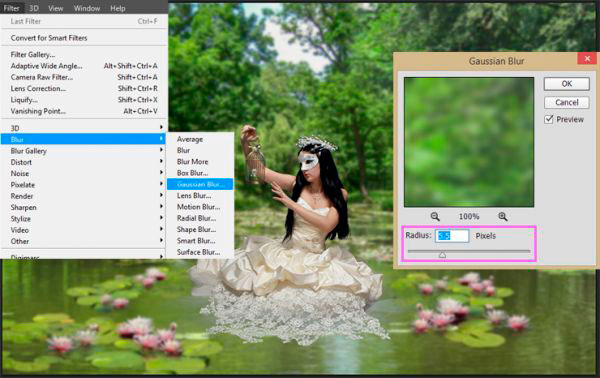Select the plain Blur submenu item
This screenshot has height=378, width=600.
[200, 150]
